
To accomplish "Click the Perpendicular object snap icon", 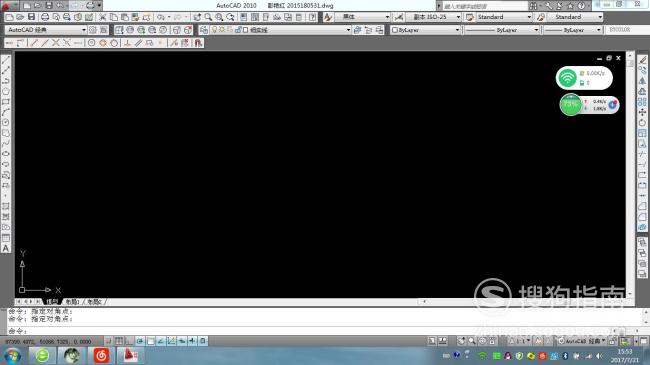I will [128, 43].
